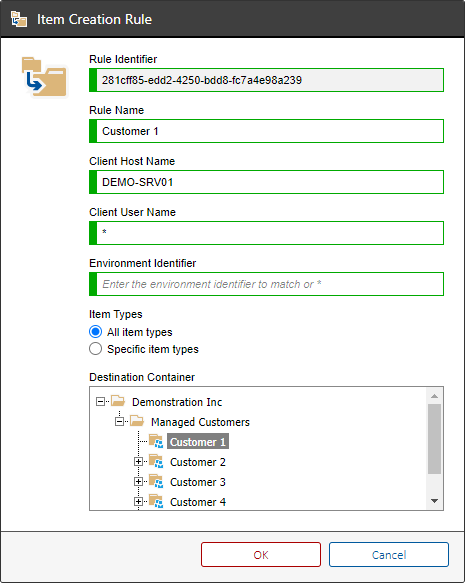This screenshot has width=465, height=583.
Task: Click the Item Creation Rule title bar icon
Action: coord(19,19)
